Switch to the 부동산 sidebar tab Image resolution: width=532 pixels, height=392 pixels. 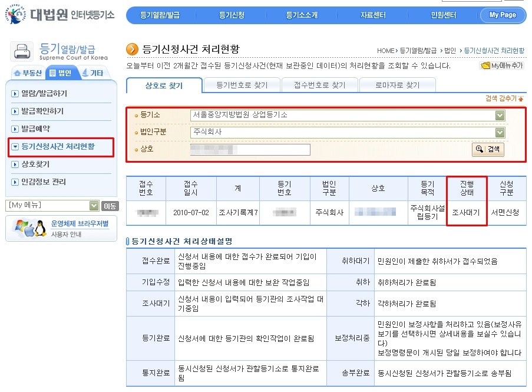[28, 73]
